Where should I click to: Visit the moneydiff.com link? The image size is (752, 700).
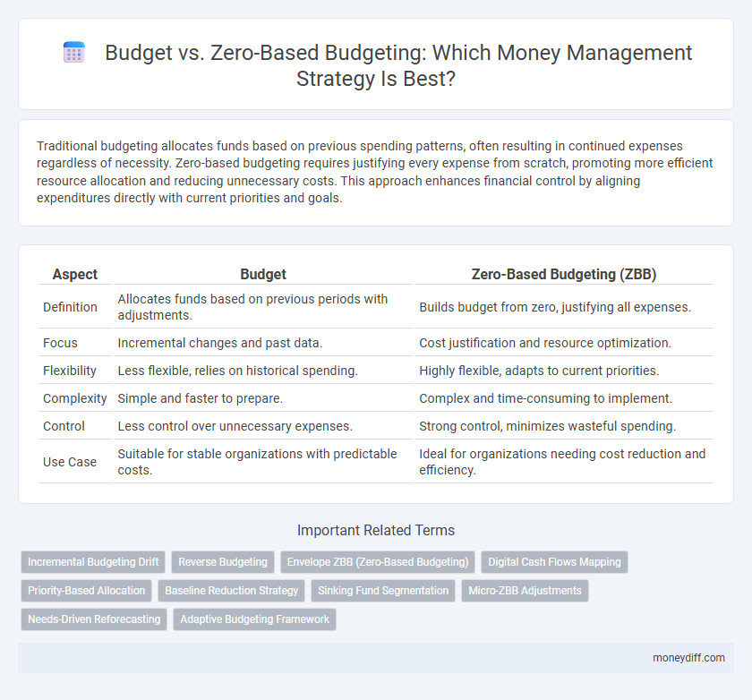(x=688, y=658)
